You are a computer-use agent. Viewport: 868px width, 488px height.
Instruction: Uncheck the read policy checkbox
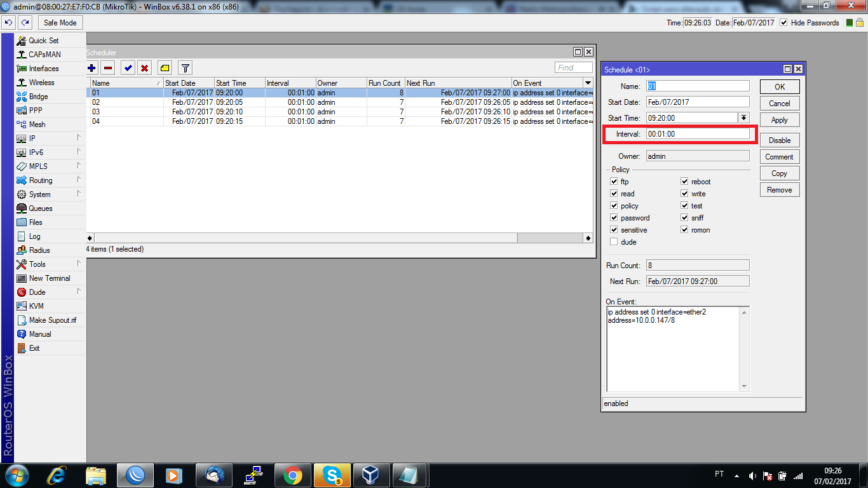pos(614,194)
